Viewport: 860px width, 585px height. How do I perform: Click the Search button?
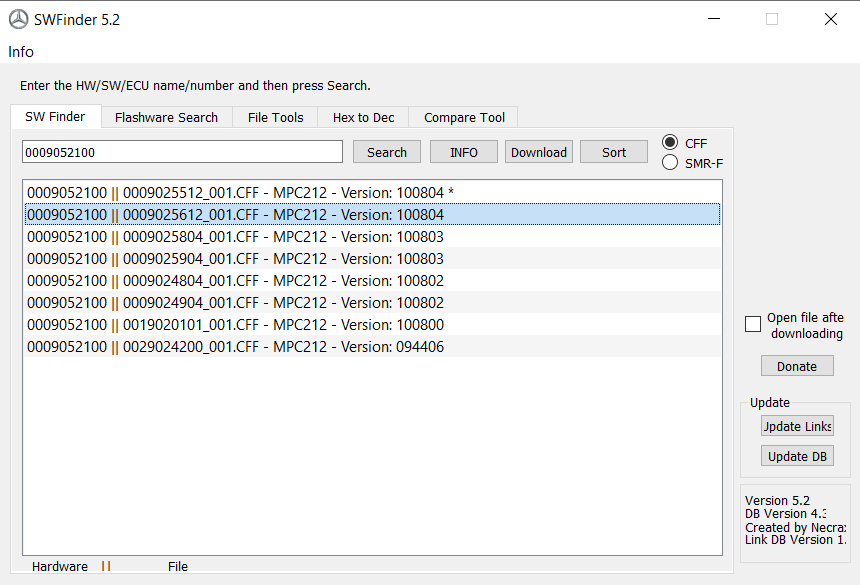[x=387, y=152]
